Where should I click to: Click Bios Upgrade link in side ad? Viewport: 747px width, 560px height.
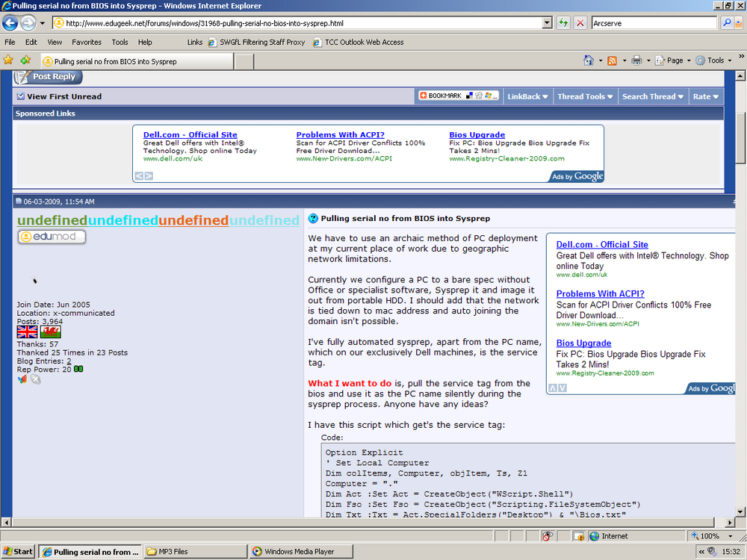(583, 343)
